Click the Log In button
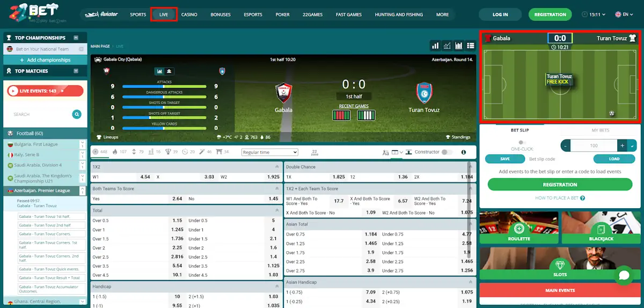 500,14
